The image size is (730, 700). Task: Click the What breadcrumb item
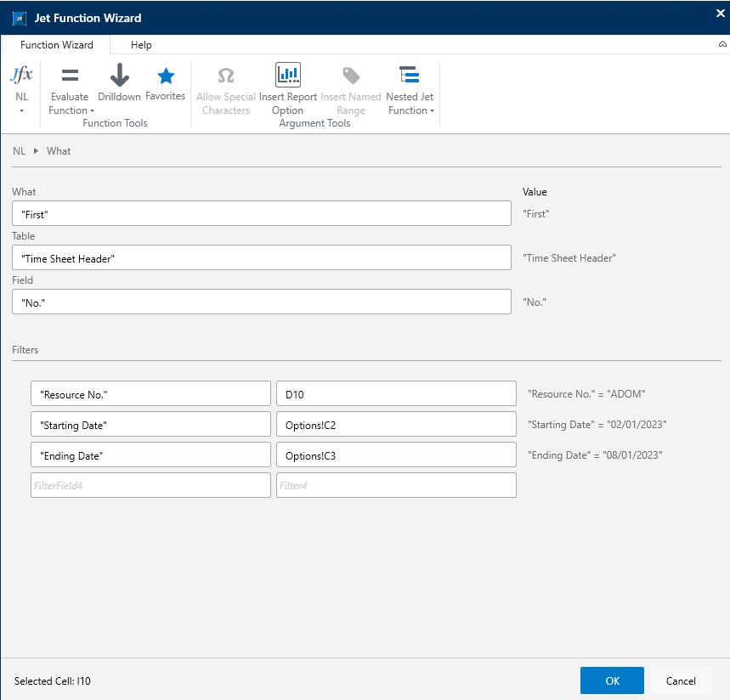point(59,151)
